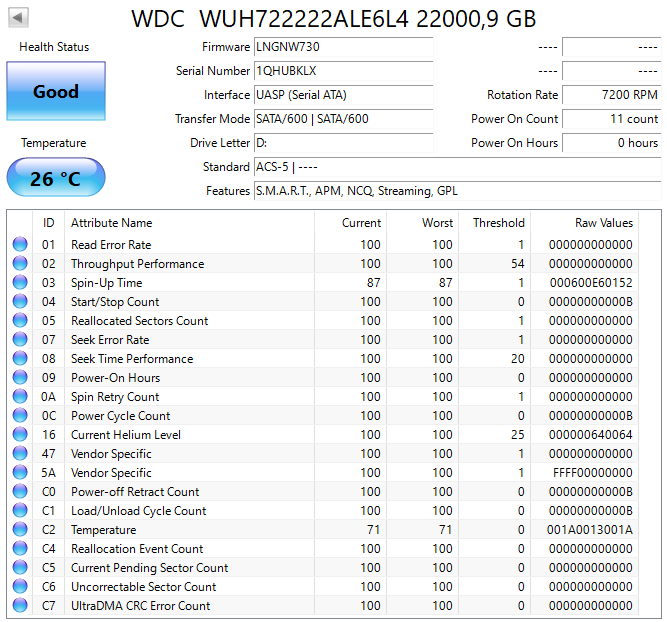Viewport: 667px width, 622px height.
Task: Select the UltraDMA CRC Error Count attribute name
Action: tap(140, 606)
